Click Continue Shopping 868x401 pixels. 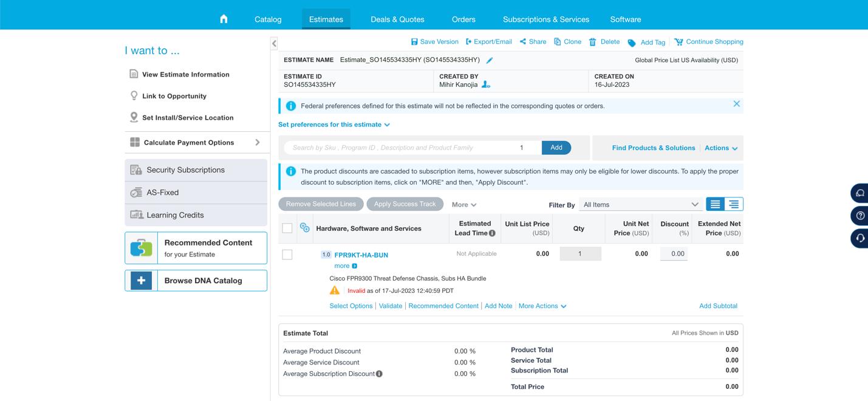708,41
